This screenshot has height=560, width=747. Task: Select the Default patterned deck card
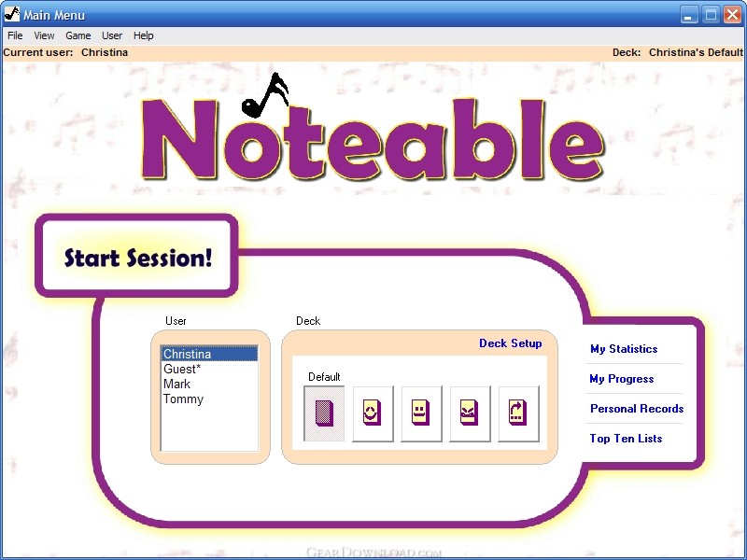324,413
